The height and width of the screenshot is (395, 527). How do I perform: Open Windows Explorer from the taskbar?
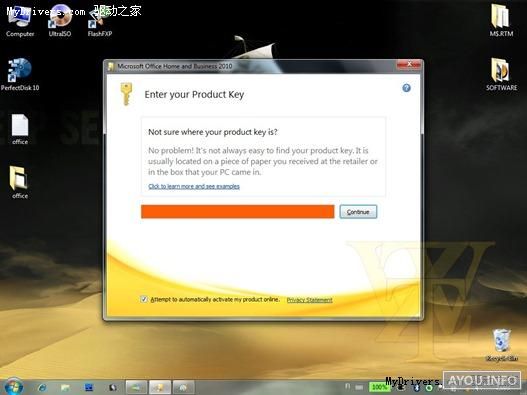pyautogui.click(x=65, y=388)
